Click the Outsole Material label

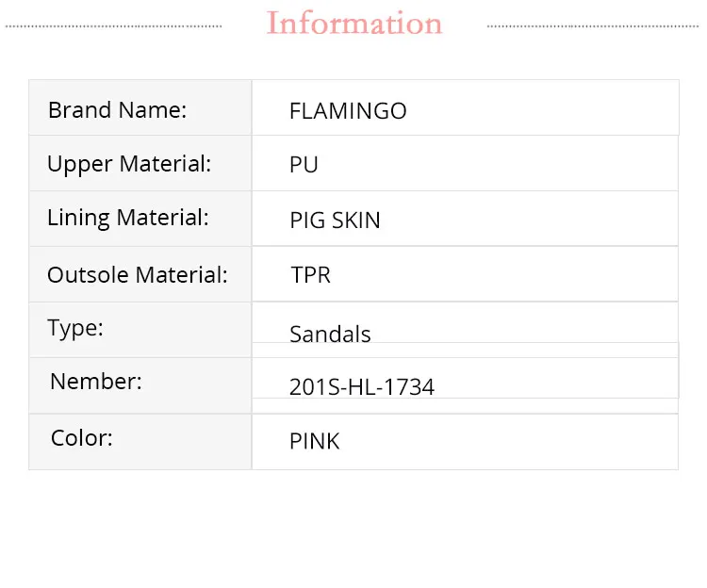[138, 275]
